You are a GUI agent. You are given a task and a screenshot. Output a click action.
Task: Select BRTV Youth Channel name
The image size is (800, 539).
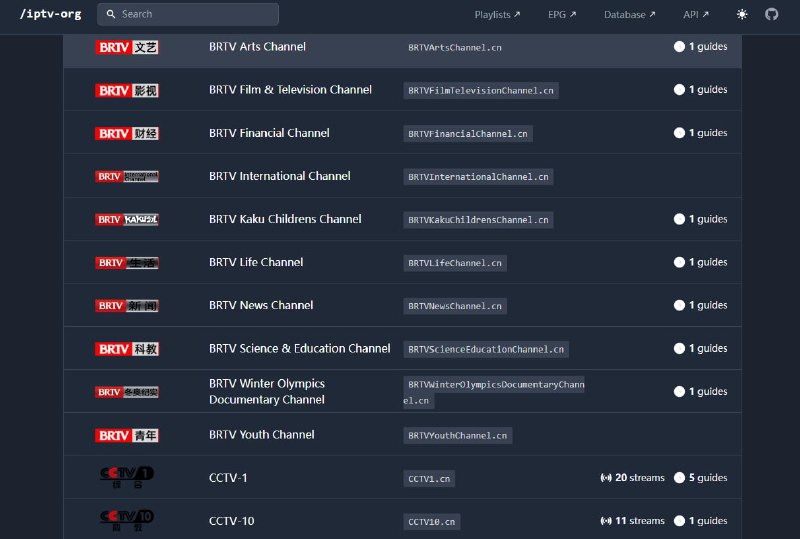pos(262,435)
